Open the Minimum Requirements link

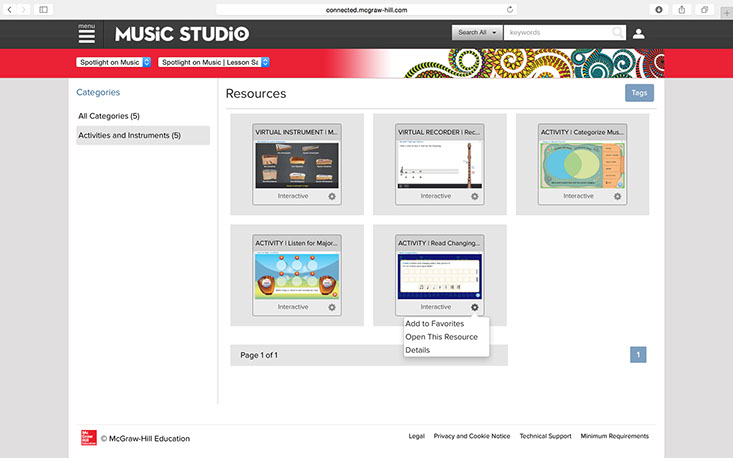615,436
